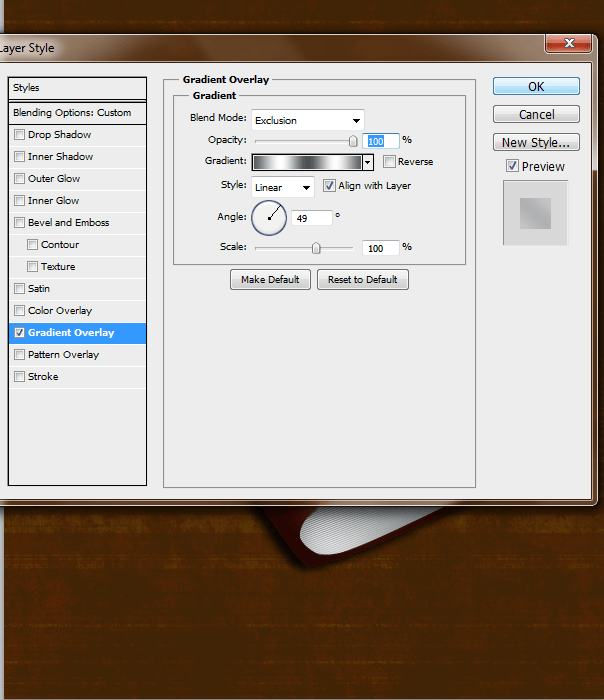604x700 pixels.
Task: Click the Scale slider handle
Action: pyautogui.click(x=316, y=248)
